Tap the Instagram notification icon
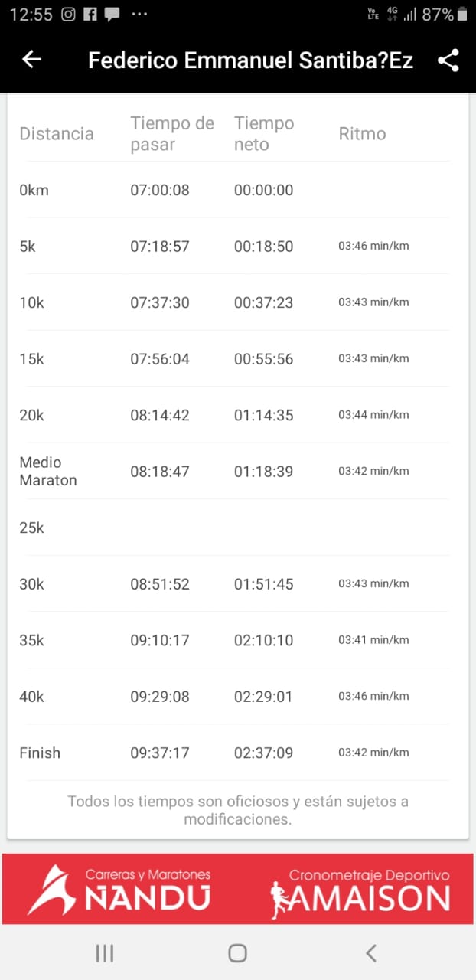This screenshot has height=980, width=476. click(x=68, y=14)
